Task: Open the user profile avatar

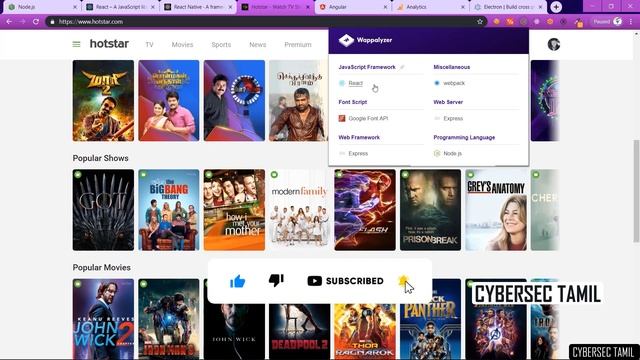Action: click(553, 44)
